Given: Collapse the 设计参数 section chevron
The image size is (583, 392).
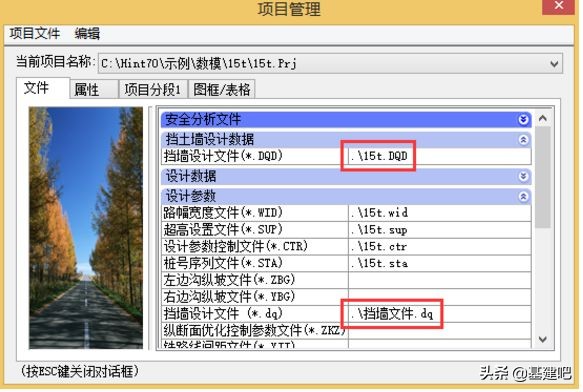Looking at the screenshot, I should (523, 196).
